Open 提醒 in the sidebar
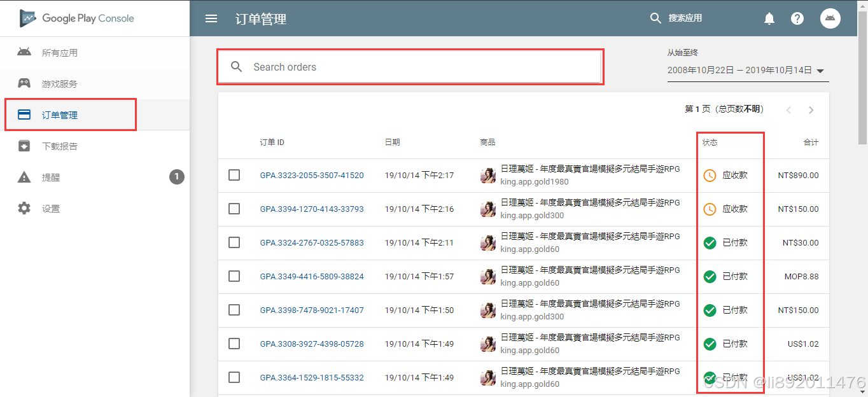 click(95, 177)
